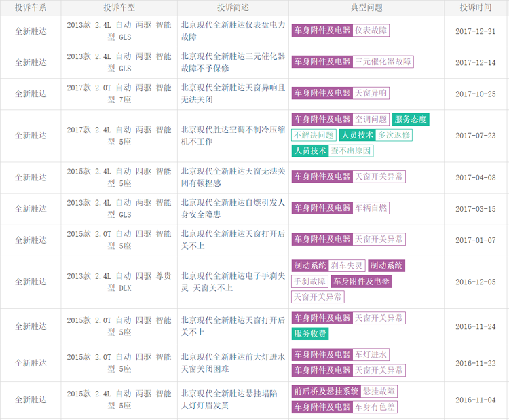Viewport: 509px width, 420px height.
Task: Open complaint 北京现代全新胜达天窗无法关闭有顿挫感
Action: coord(233,177)
